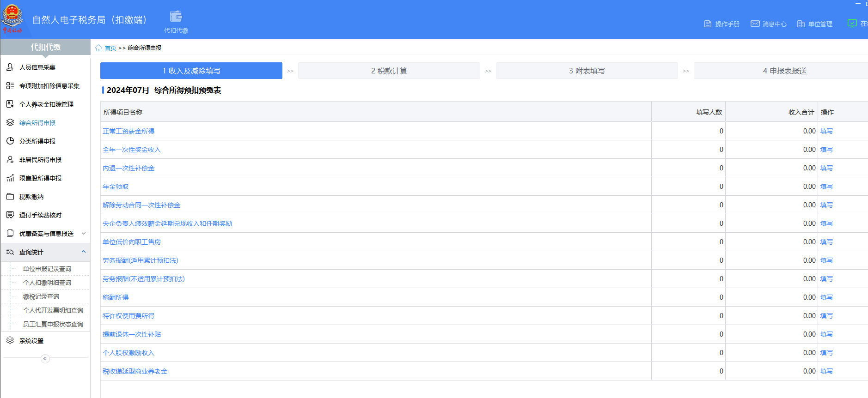Click 填写 for 稿酬所得 row
The image size is (868, 398).
(826, 297)
